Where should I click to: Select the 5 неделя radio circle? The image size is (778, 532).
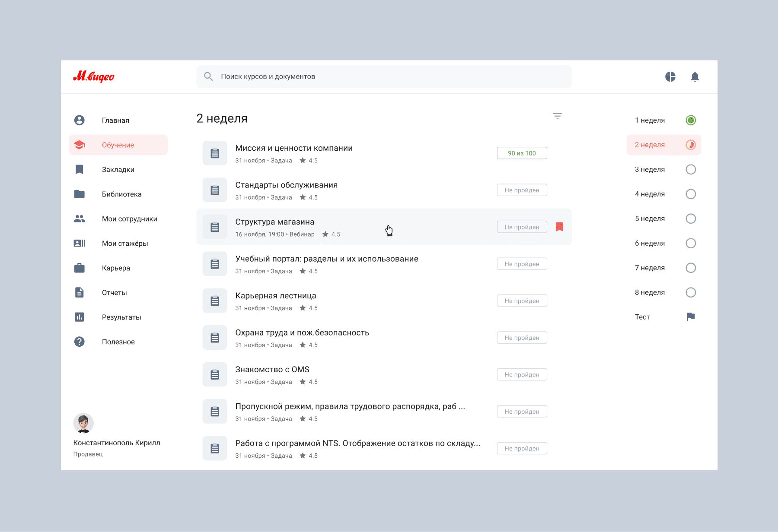(x=691, y=218)
